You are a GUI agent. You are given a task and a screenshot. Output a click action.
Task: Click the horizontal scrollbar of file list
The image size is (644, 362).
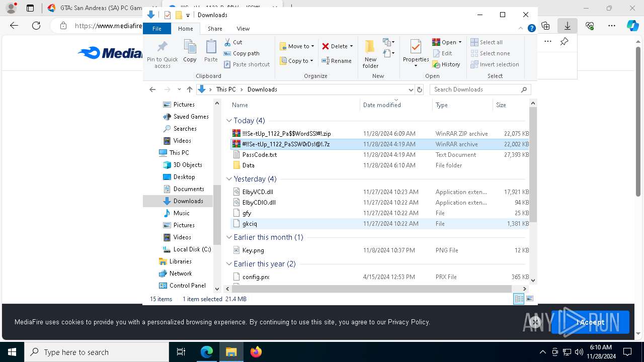[372, 289]
